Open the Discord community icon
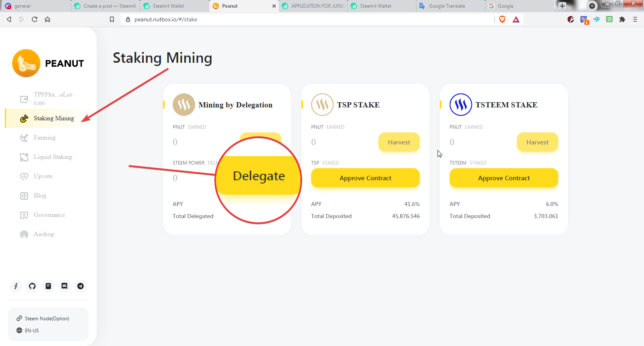 [64, 286]
